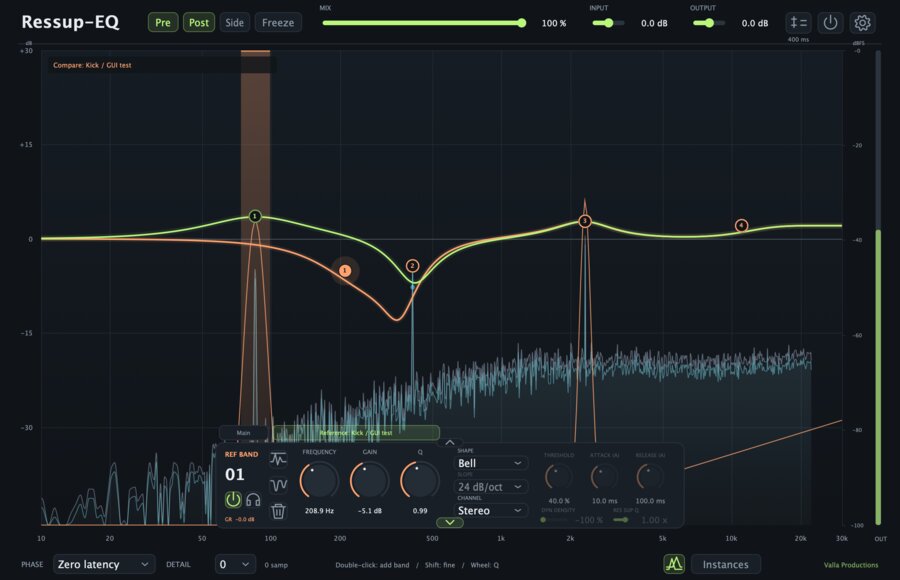Click the 40.0 % threshold value

[x=558, y=501]
